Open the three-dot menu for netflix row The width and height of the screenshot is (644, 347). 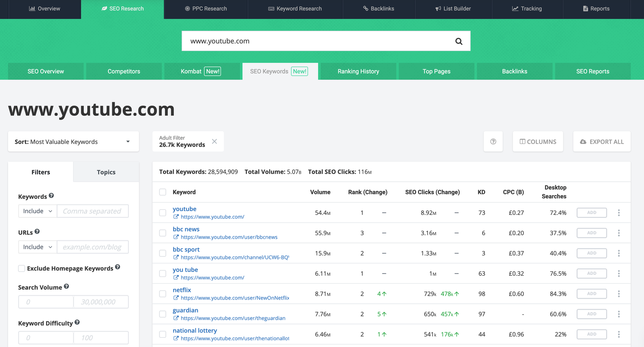coord(618,294)
